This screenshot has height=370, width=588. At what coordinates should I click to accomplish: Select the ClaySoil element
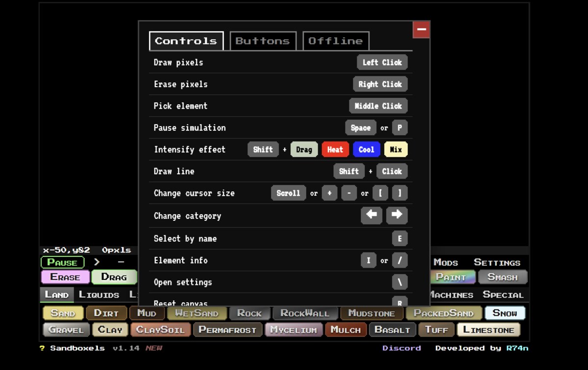(160, 330)
